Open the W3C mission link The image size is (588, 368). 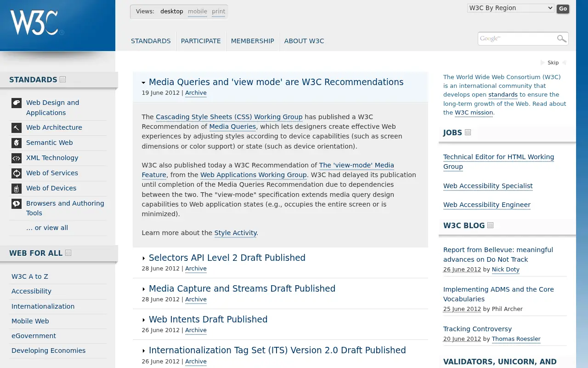pos(474,112)
